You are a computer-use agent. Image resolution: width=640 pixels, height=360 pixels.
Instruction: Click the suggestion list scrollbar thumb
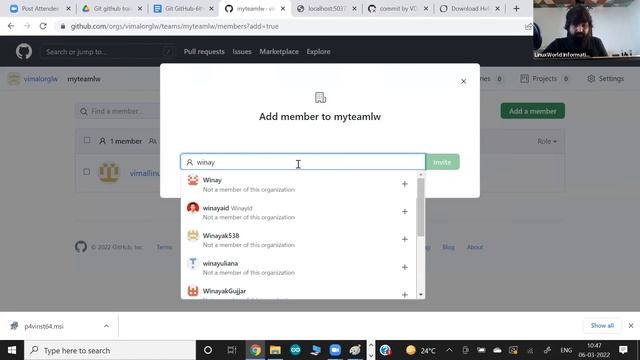pyautogui.click(x=421, y=207)
